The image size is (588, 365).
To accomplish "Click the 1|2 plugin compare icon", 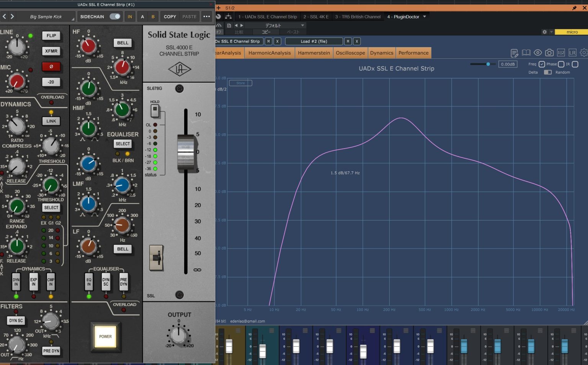I will click(x=561, y=53).
